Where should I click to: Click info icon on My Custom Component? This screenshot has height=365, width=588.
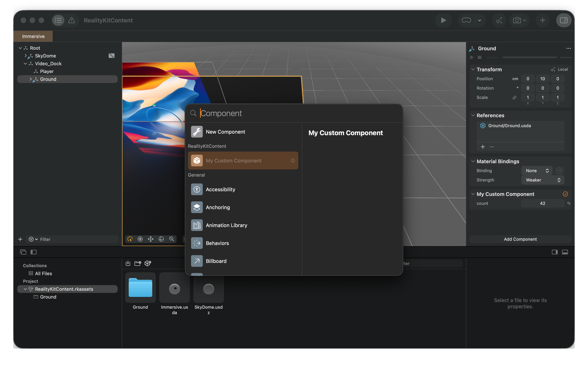coord(293,160)
